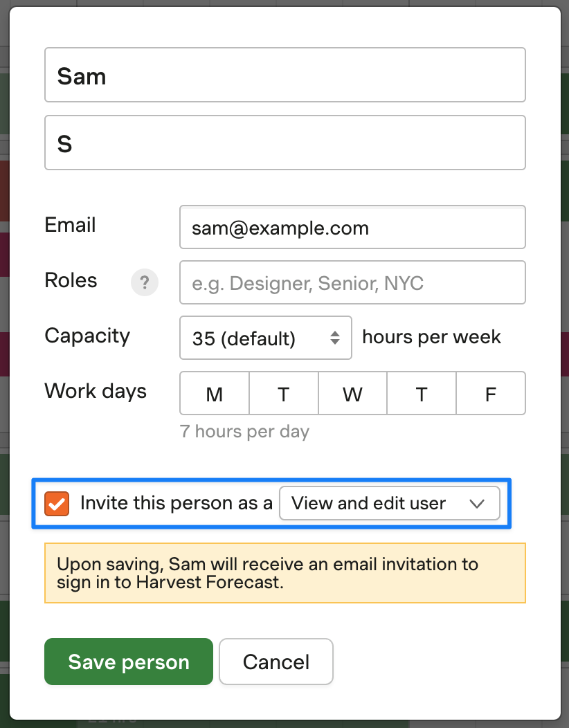
Task: Click the Email field with sam@example.com
Action: click(352, 227)
